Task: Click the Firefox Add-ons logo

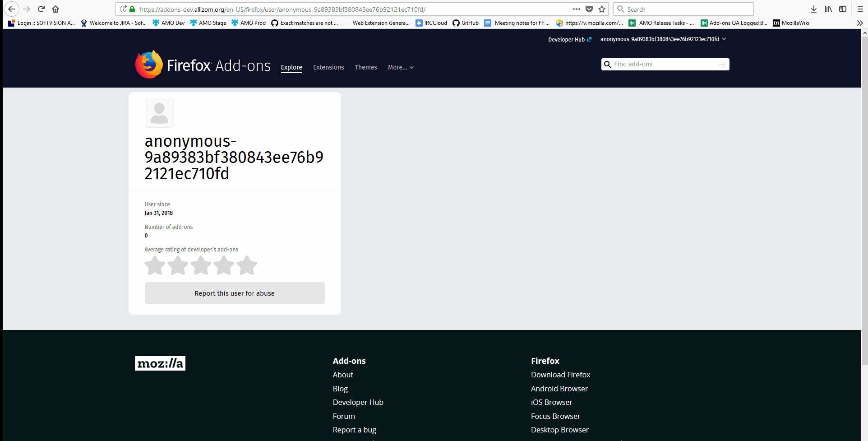Action: click(x=203, y=65)
